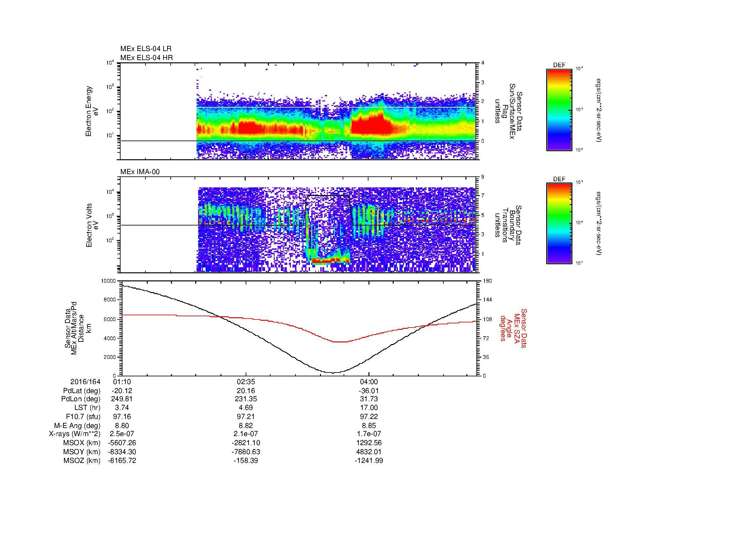The width and height of the screenshot is (756, 534).
Task: Click the PdLon value '31.73'
Action: (x=369, y=399)
